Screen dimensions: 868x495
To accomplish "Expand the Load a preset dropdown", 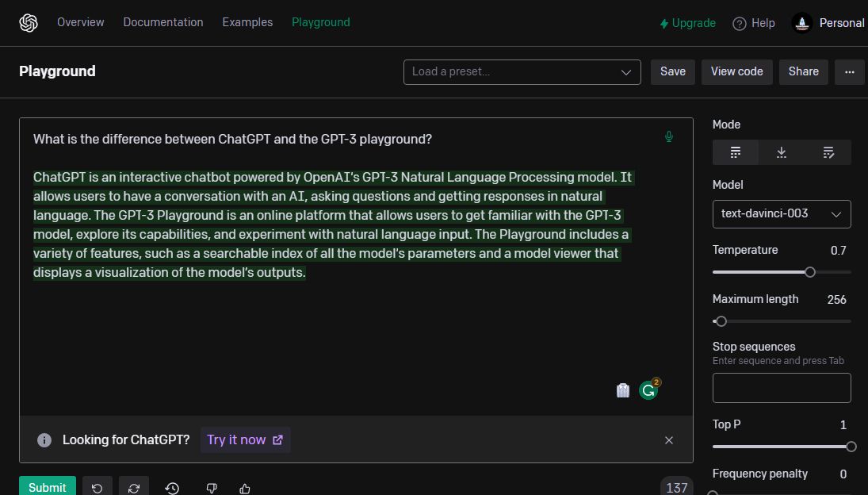I will 522,72.
